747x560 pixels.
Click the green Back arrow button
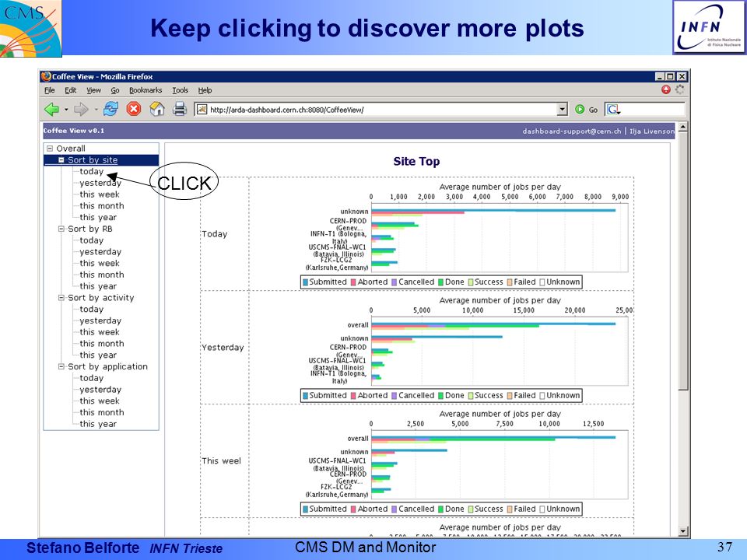tap(51, 110)
